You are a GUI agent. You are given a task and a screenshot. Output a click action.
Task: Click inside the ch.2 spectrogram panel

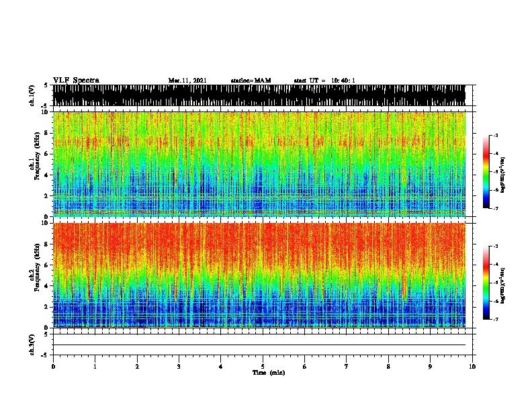(x=259, y=275)
